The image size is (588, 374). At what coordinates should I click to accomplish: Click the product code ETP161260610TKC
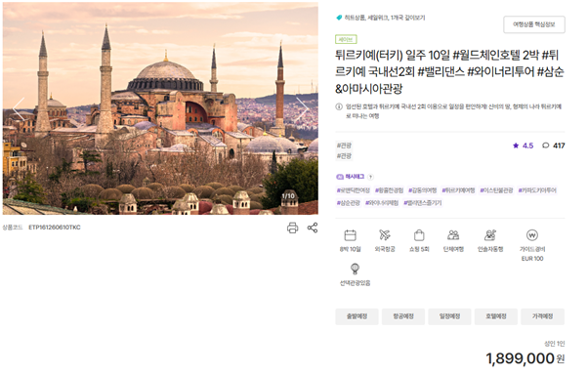55,228
